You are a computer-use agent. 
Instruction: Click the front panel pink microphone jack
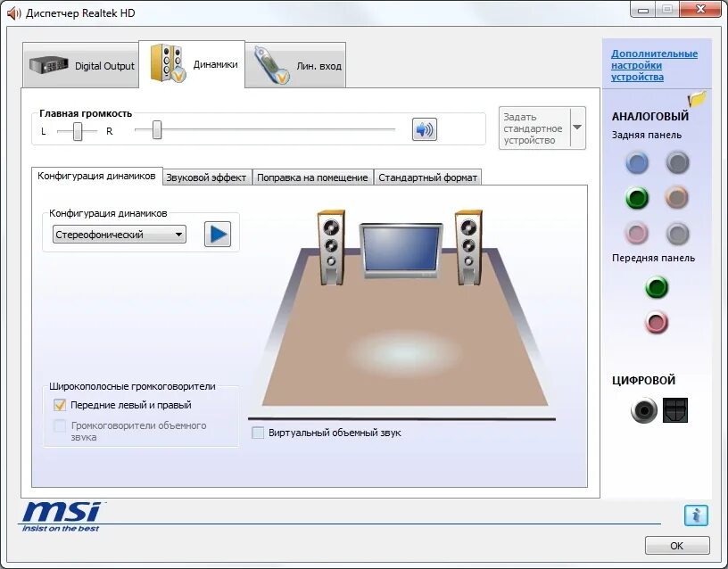point(657,324)
